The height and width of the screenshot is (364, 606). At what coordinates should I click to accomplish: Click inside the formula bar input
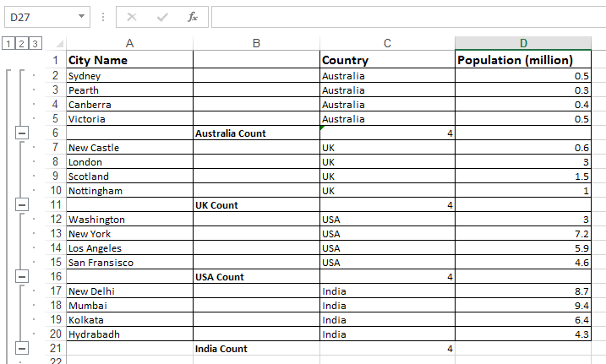point(408,17)
